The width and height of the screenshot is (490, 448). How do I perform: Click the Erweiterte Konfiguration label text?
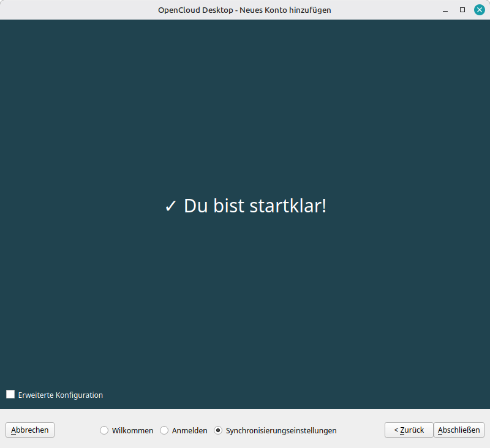tap(61, 395)
